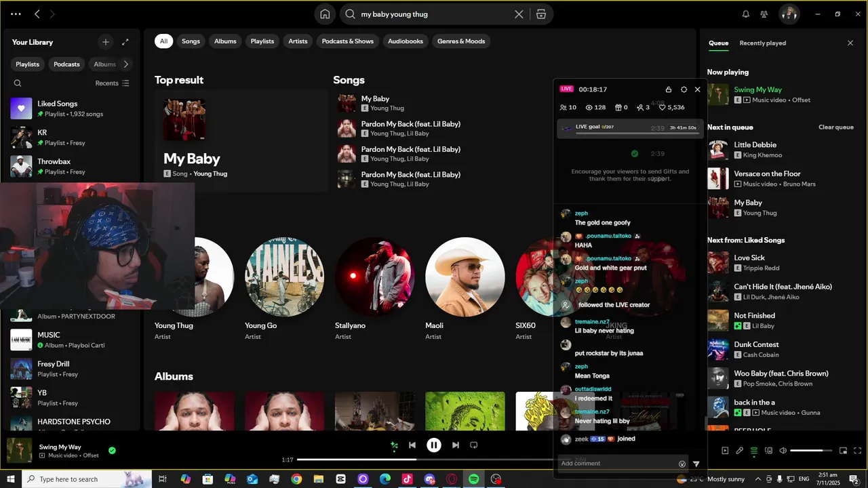868x488 pixels.
Task: Open the My Baby top result card
Action: pos(241,141)
